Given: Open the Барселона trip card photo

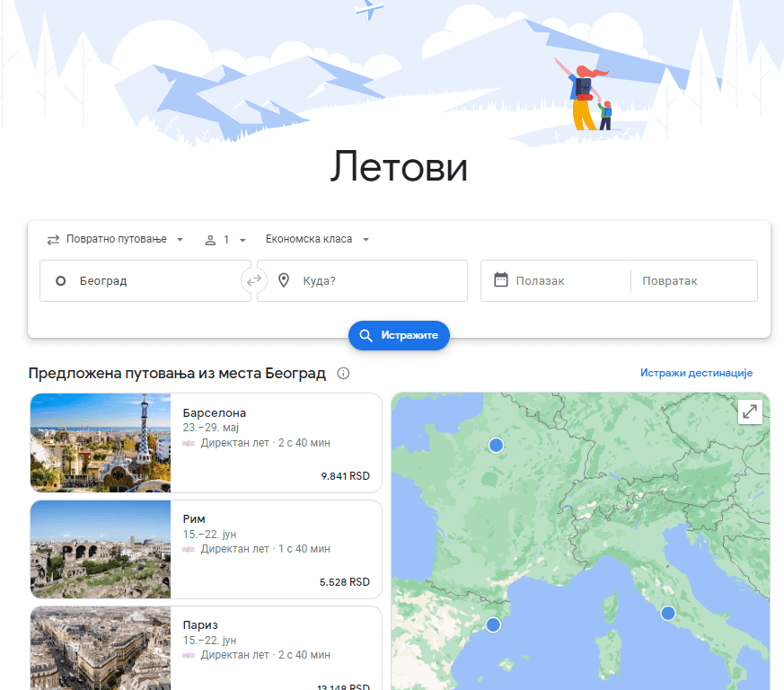Looking at the screenshot, I should coord(101,443).
